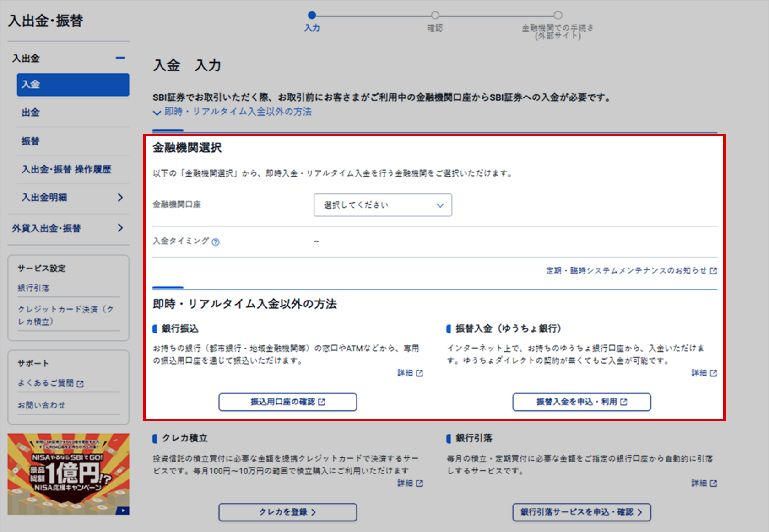Open お問い合わせ link
This screenshot has height=532, width=769.
[x=41, y=405]
